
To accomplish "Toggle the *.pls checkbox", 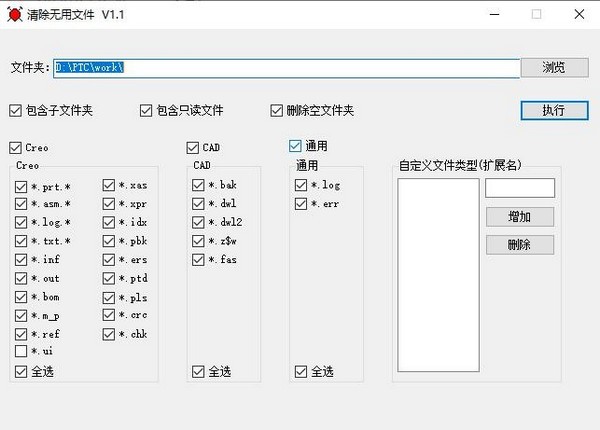I will pos(109,298).
